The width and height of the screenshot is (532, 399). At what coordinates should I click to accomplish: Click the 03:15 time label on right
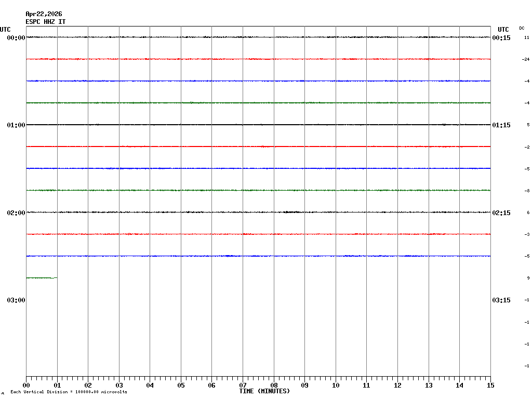(x=501, y=300)
